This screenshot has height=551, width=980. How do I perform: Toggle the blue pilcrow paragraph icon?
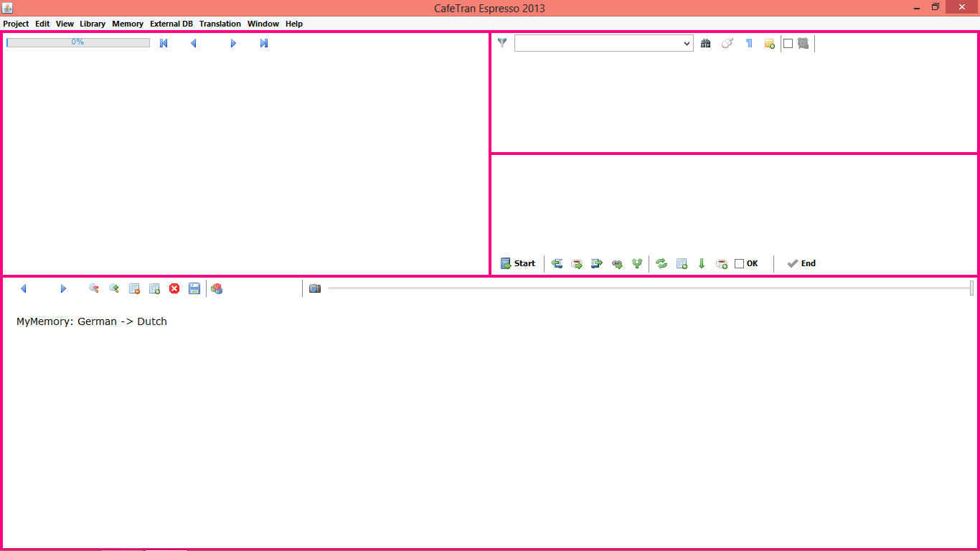click(x=749, y=43)
